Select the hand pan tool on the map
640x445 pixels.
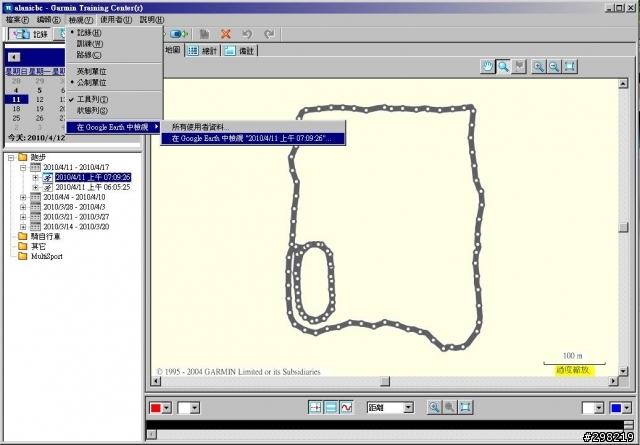point(487,67)
